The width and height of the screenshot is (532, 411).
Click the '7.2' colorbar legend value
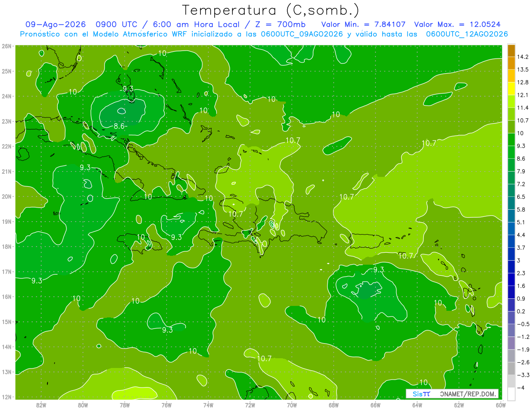click(x=521, y=184)
